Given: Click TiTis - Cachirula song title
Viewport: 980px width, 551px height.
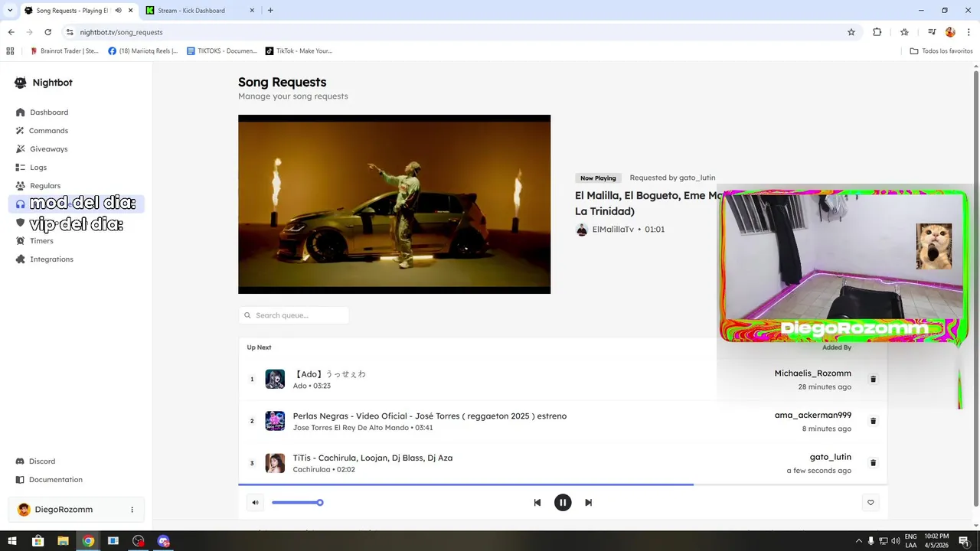Looking at the screenshot, I should click(x=373, y=458).
